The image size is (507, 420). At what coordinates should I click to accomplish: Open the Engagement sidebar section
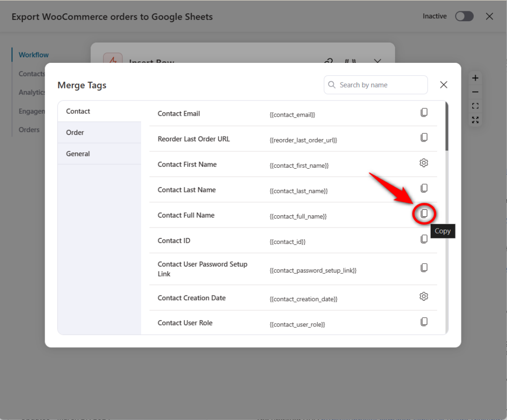(x=32, y=111)
